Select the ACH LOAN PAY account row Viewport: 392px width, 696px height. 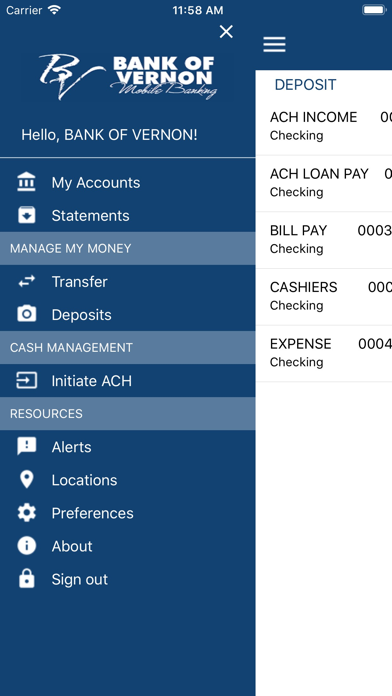tap(324, 183)
